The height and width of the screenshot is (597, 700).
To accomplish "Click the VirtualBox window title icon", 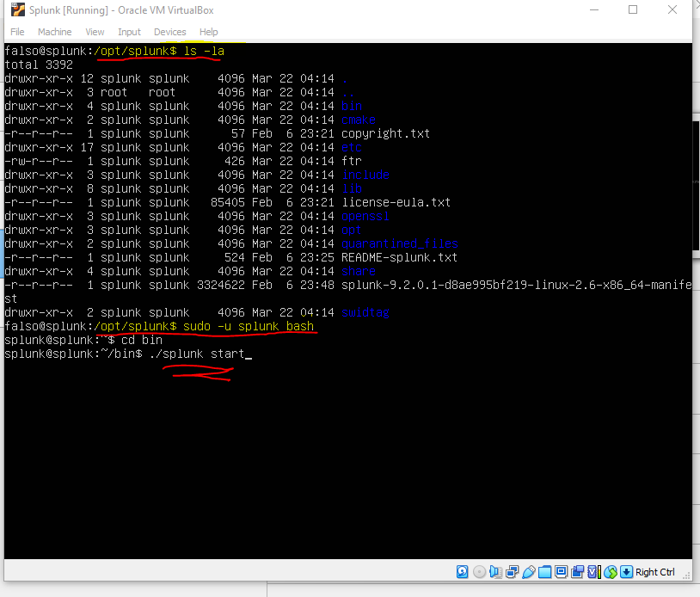I will (18, 9).
